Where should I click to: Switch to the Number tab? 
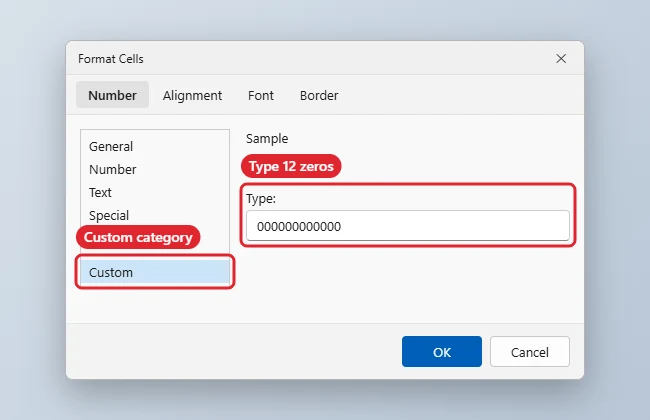tap(112, 95)
